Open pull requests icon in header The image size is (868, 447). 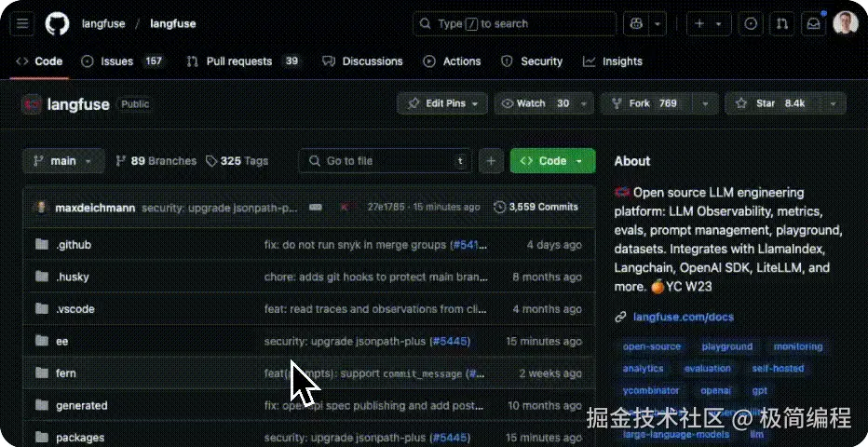[781, 24]
